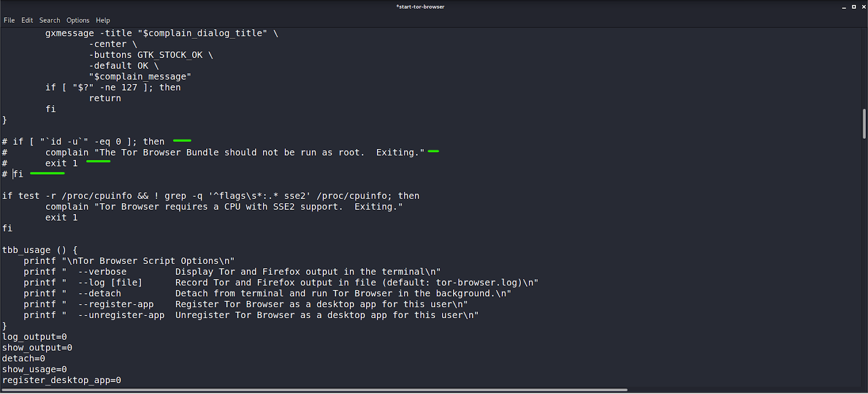This screenshot has width=868, height=394.
Task: Click the commented 'exit 1' line
Action: pyautogui.click(x=40, y=163)
